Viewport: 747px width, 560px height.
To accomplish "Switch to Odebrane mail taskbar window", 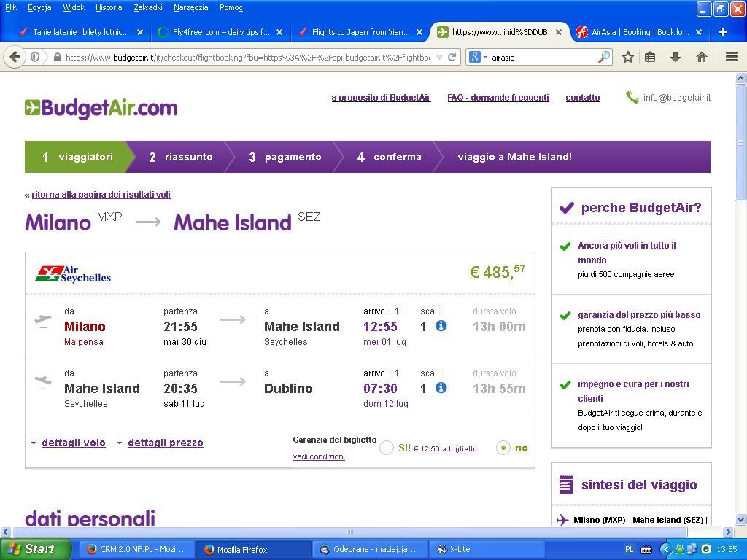I will point(371,549).
